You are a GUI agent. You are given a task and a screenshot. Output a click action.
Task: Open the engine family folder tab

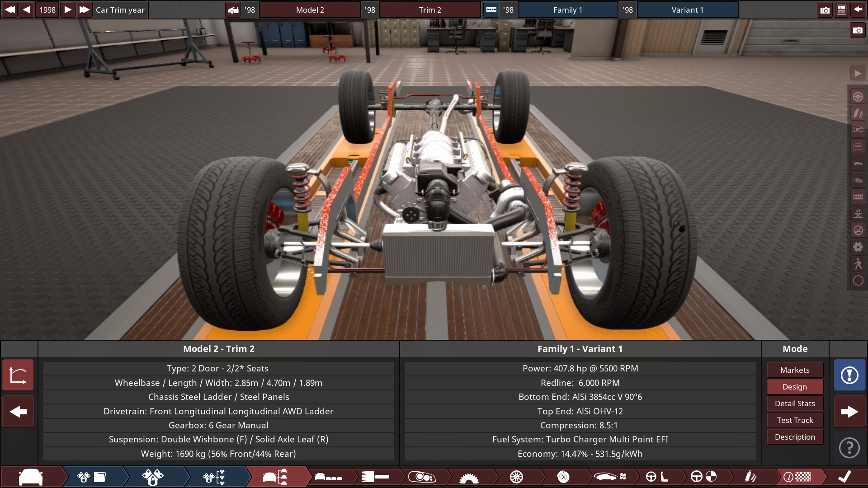92,477
